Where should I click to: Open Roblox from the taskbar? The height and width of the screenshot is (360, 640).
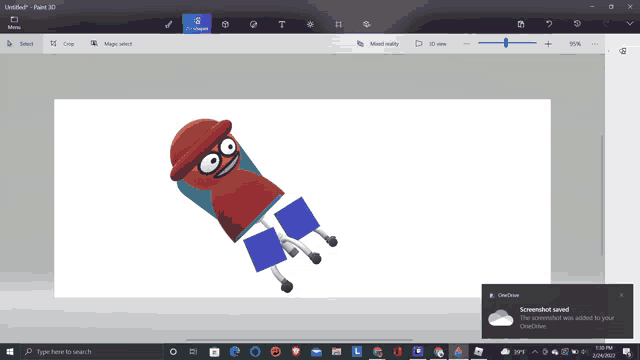pos(478,351)
